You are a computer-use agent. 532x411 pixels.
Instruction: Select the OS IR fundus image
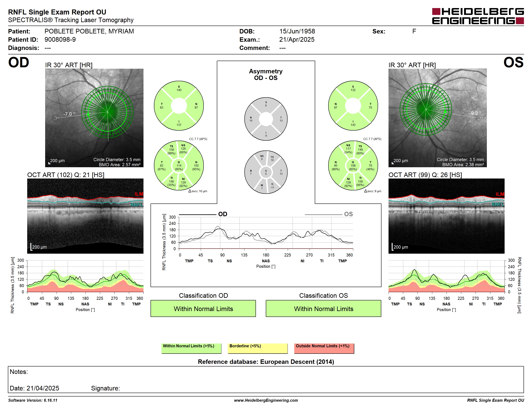pos(437,118)
